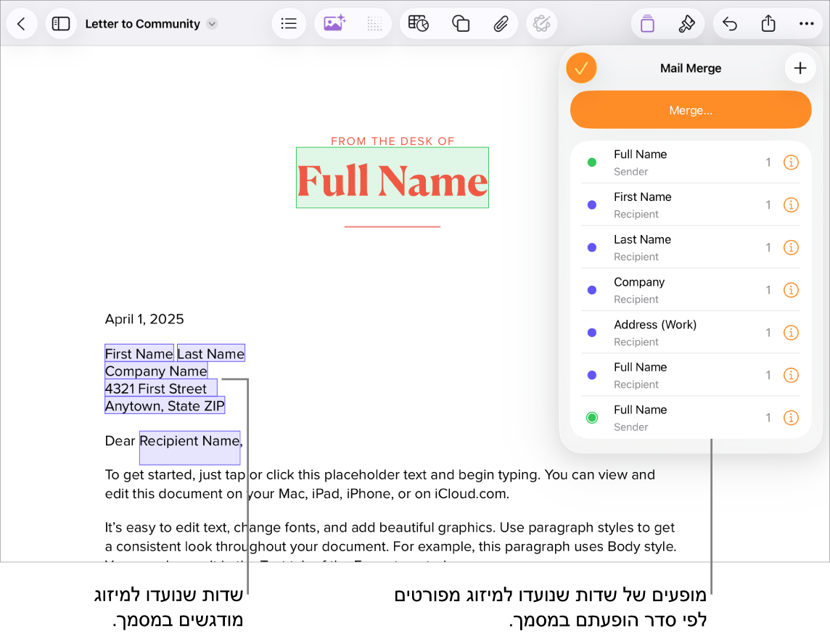
Task: Attach a file using the paperclip icon
Action: click(501, 23)
